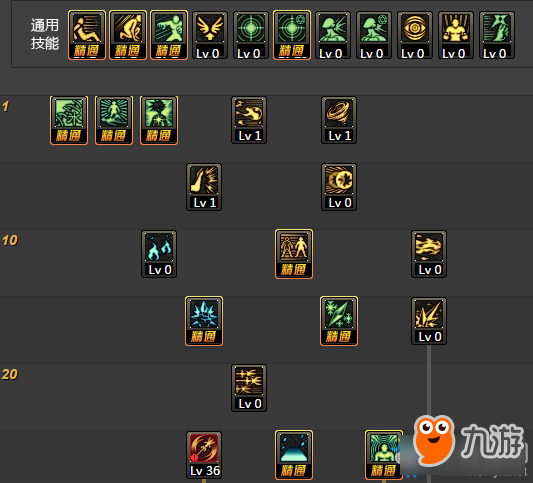Click the golden shard burst Lv 0 skill
The width and height of the screenshot is (533, 483).
429,321
